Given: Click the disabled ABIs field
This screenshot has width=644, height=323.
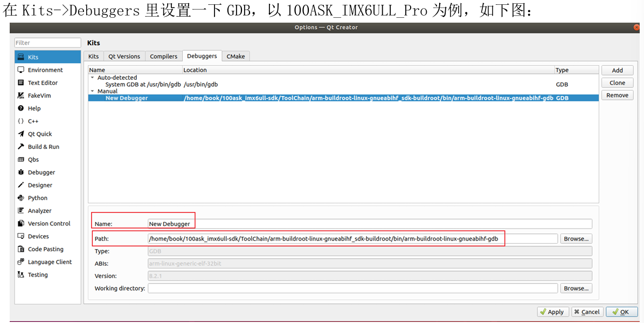Looking at the screenshot, I should tap(370, 263).
